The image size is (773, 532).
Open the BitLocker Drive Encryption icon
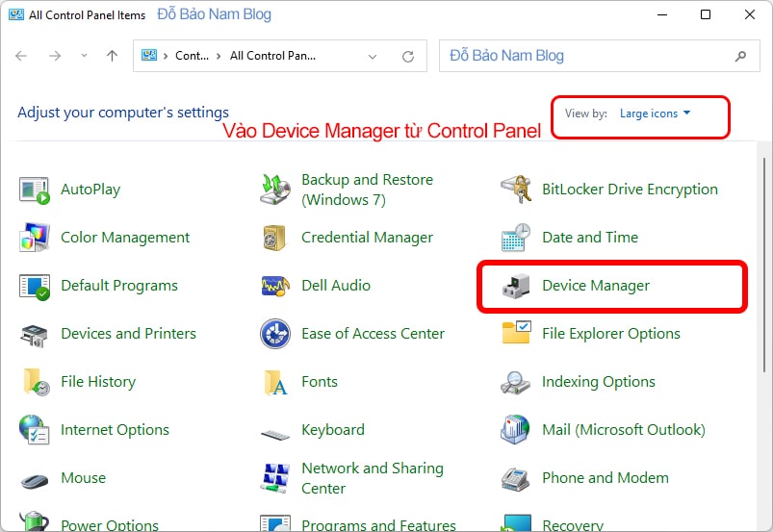[516, 190]
